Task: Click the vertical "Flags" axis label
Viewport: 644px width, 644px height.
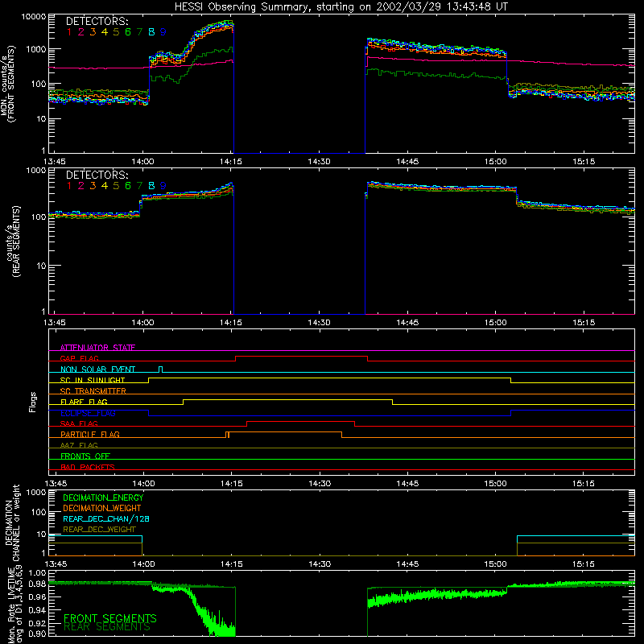Action: 33,402
